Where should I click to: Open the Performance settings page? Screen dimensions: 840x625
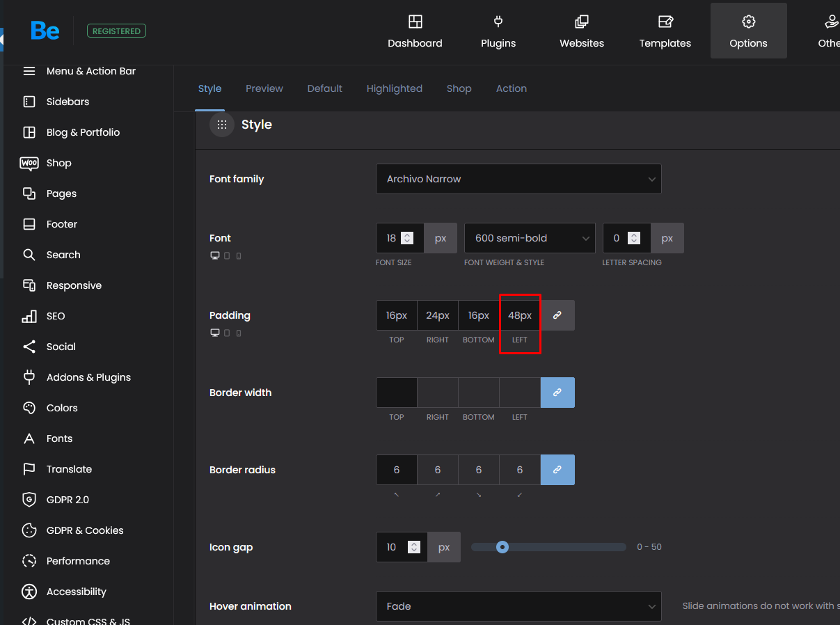coord(78,561)
